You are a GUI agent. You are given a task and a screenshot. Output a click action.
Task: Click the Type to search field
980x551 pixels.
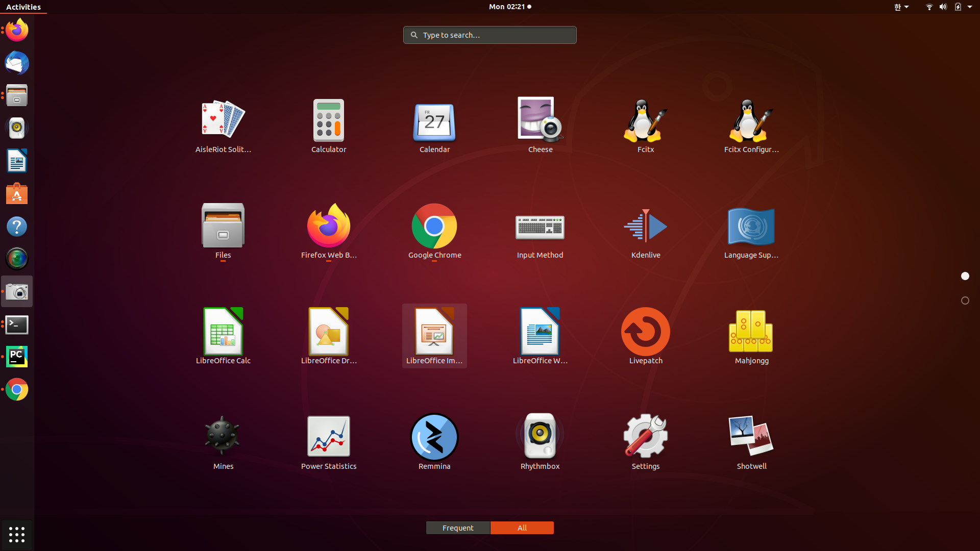coord(490,35)
